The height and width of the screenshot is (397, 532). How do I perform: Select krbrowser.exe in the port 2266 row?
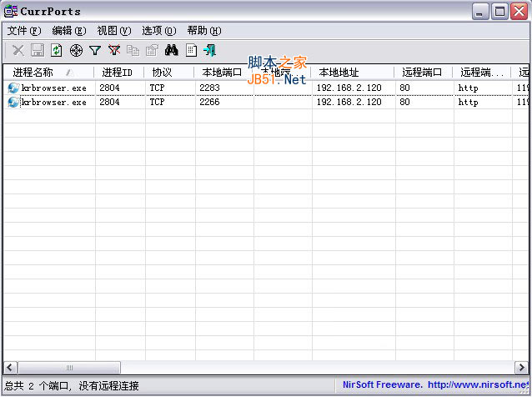54,103
